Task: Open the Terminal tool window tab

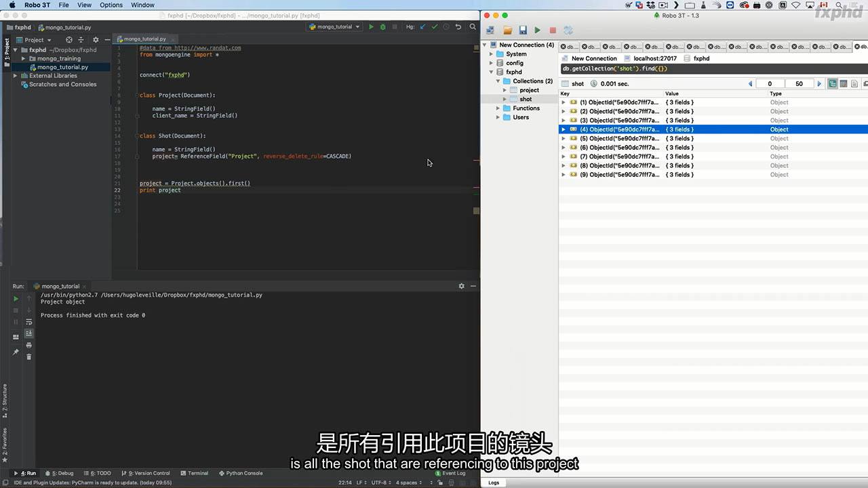Action: pyautogui.click(x=194, y=473)
